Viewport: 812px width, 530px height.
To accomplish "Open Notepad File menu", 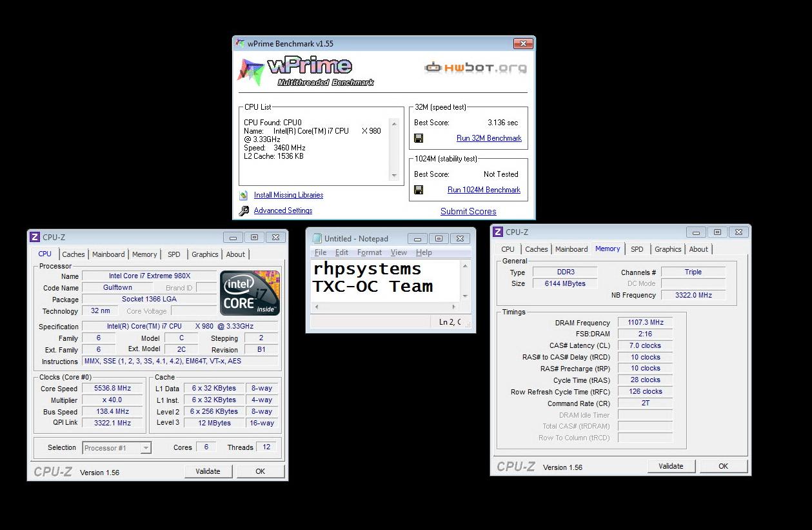I will tap(321, 252).
